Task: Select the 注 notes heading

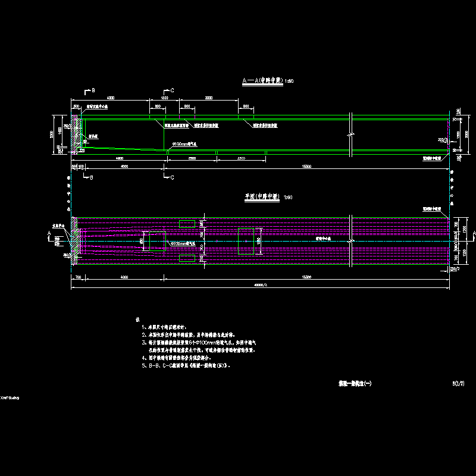Action: [137, 320]
